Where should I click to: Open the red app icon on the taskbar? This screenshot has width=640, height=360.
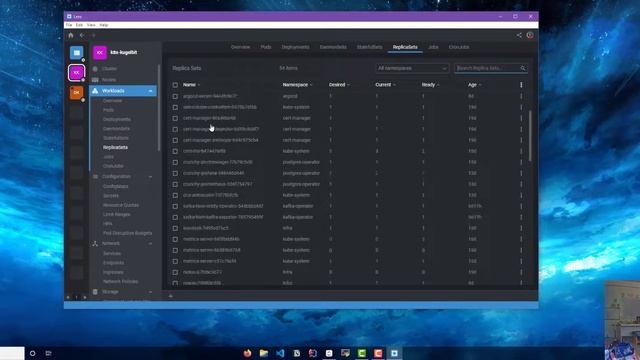378,353
